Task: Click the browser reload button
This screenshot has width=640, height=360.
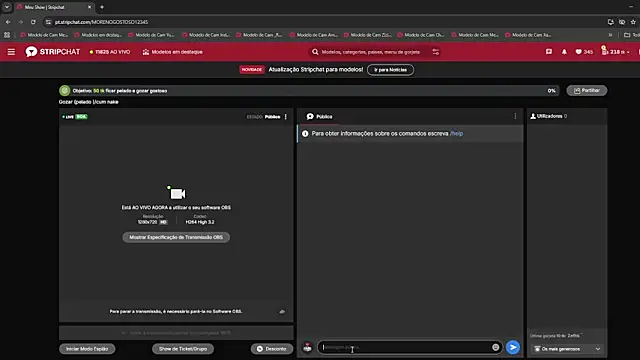Action: pyautogui.click(x=33, y=22)
